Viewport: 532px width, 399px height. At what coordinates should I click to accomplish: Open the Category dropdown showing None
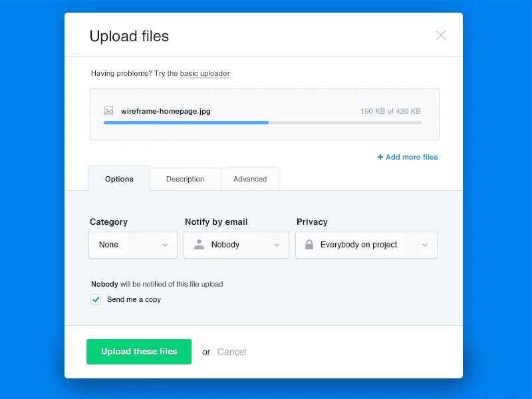[x=133, y=245]
